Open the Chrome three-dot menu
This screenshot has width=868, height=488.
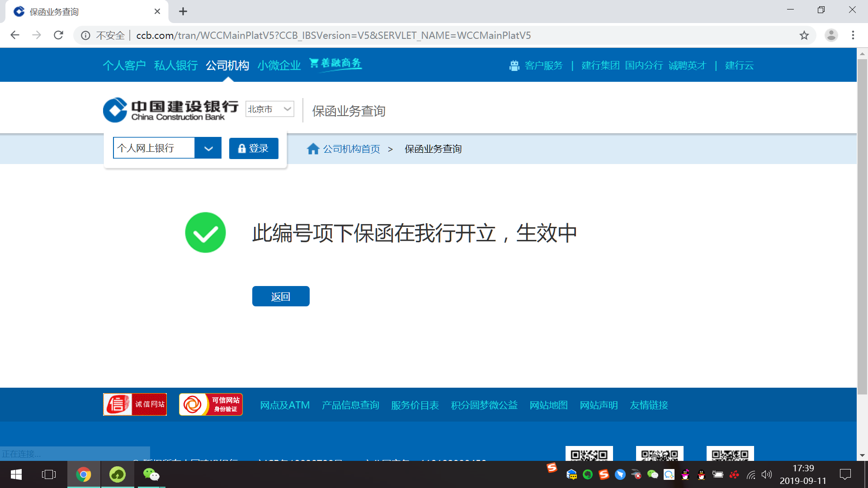click(853, 35)
